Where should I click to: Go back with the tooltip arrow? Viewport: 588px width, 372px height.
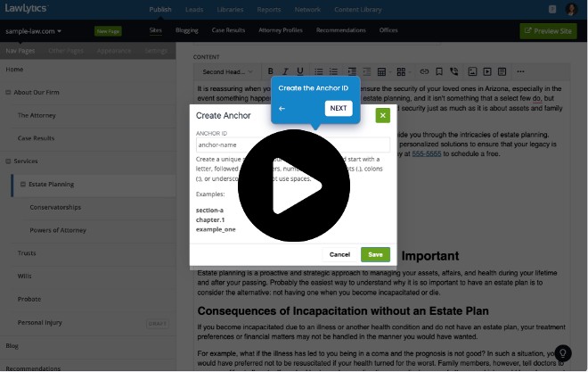pyautogui.click(x=282, y=109)
